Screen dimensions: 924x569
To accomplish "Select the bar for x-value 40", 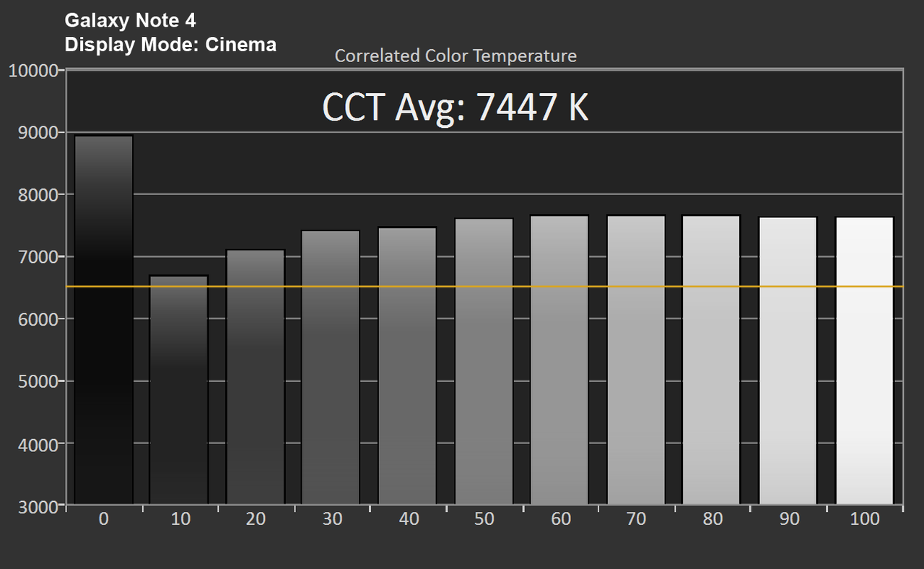I will point(408,366).
